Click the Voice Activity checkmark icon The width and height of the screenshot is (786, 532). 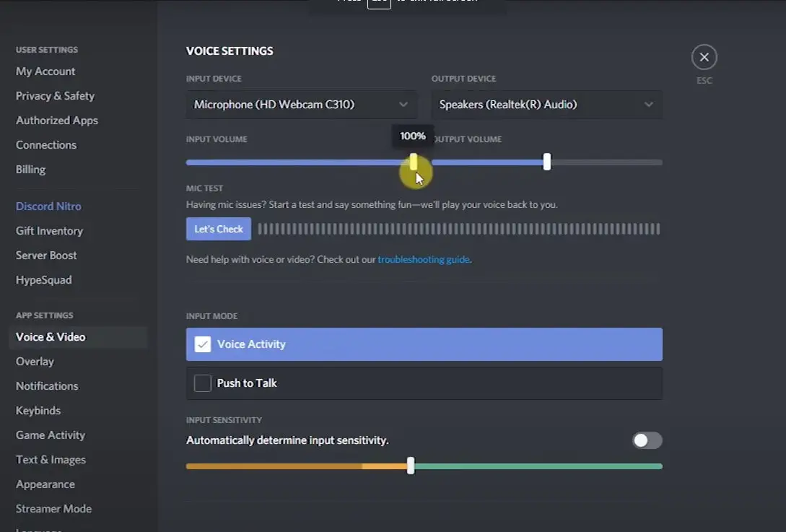tap(203, 344)
